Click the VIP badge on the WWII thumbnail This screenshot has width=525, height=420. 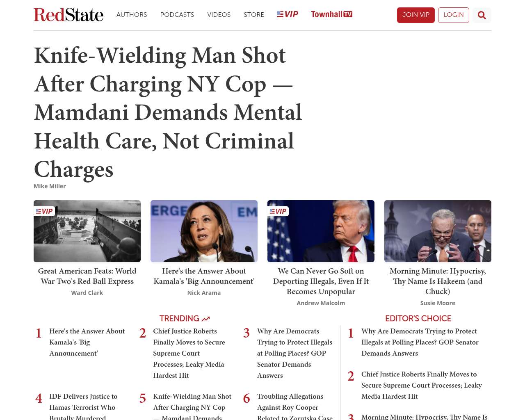point(44,211)
